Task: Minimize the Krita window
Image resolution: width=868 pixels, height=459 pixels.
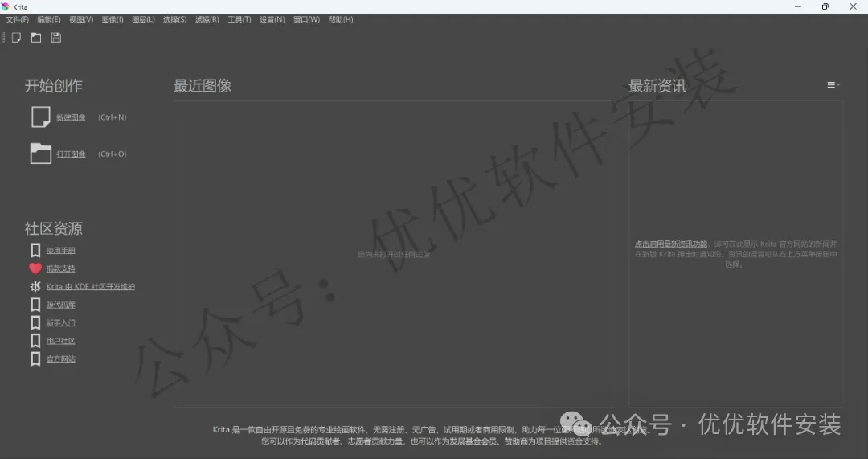Action: [798, 6]
